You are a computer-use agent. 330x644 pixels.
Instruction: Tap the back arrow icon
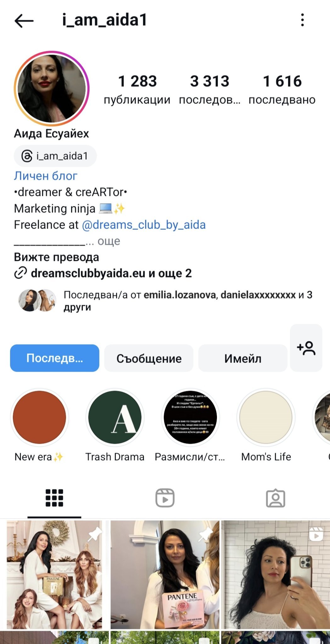pyautogui.click(x=24, y=21)
